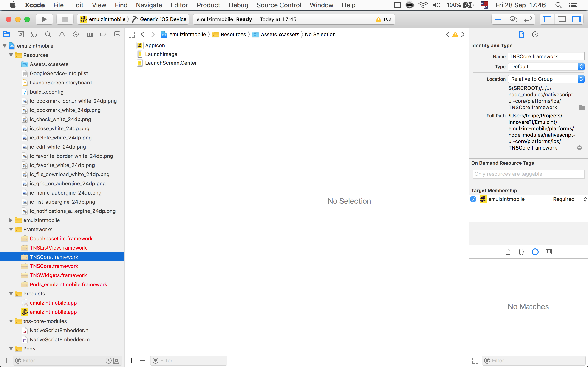Select TNSWidgets.framework in navigator

pos(58,275)
